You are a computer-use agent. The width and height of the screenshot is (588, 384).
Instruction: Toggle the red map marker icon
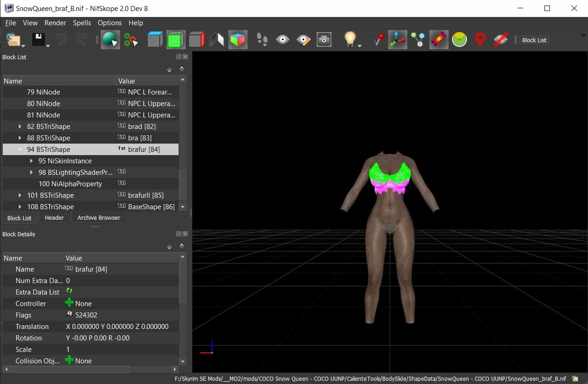click(480, 39)
